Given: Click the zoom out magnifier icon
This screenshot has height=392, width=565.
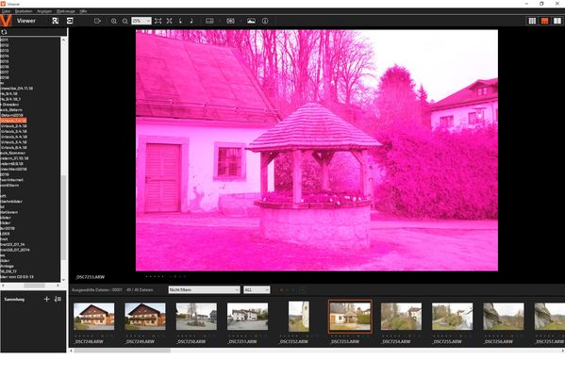Looking at the screenshot, I should point(125,22).
